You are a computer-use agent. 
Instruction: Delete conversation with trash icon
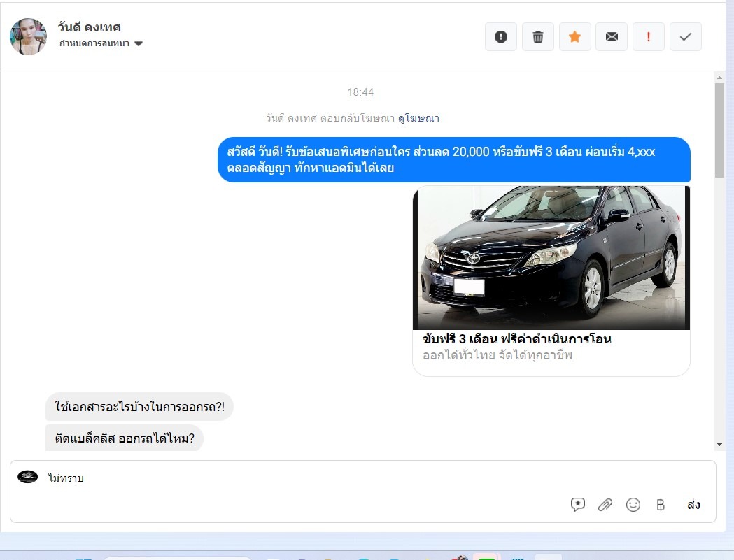(538, 36)
